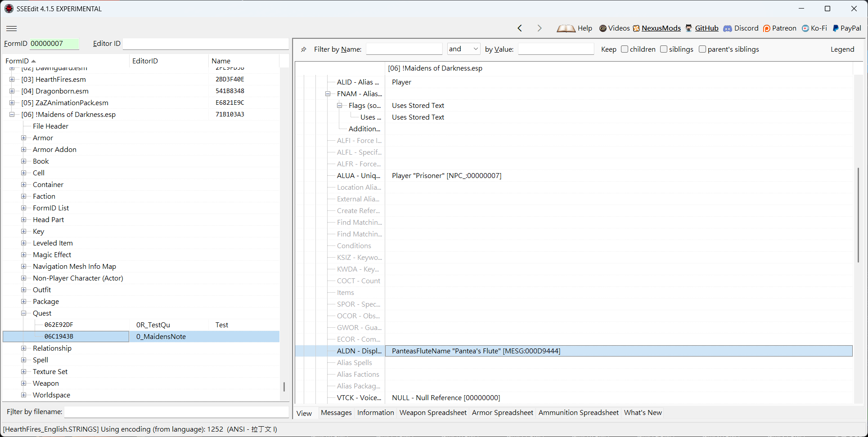Expand the Armor group
This screenshot has width=868, height=437.
tap(24, 138)
